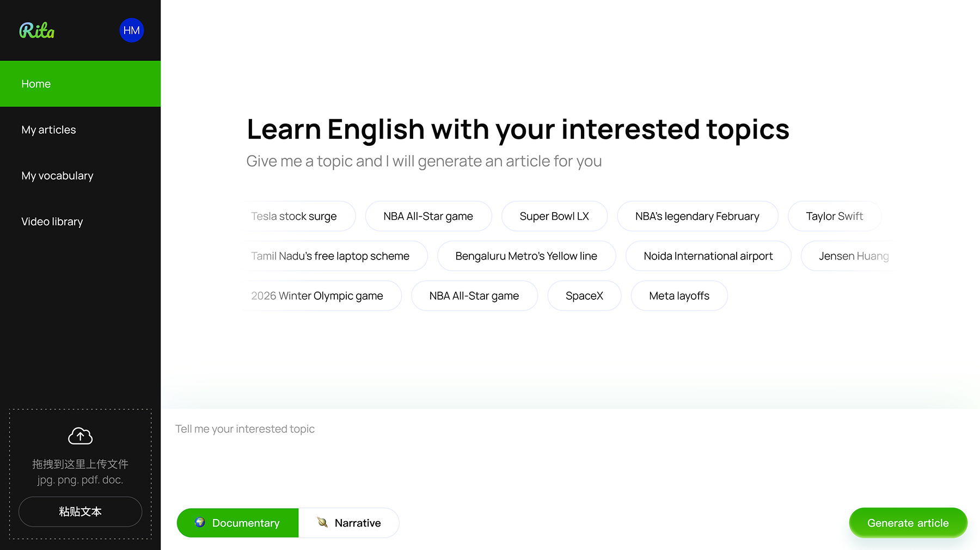Screen dimensions: 980x550
Task: Select the Super Bowl LX topic
Action: pos(554,216)
